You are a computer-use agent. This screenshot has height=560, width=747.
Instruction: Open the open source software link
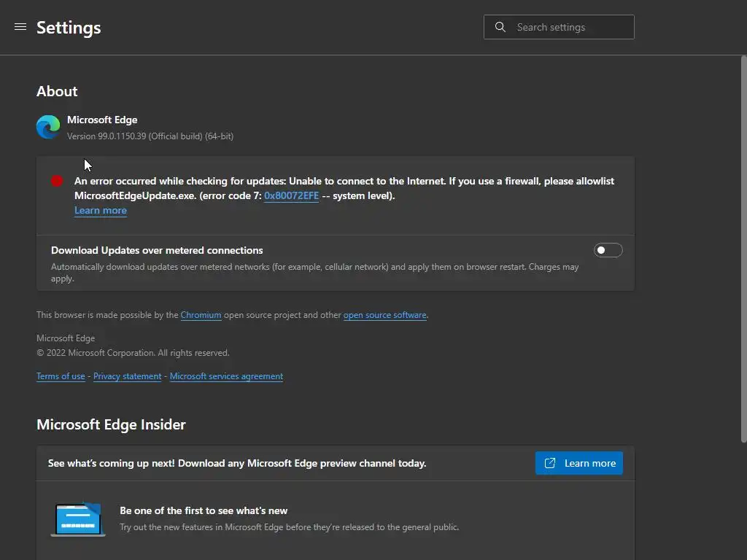[x=384, y=315]
